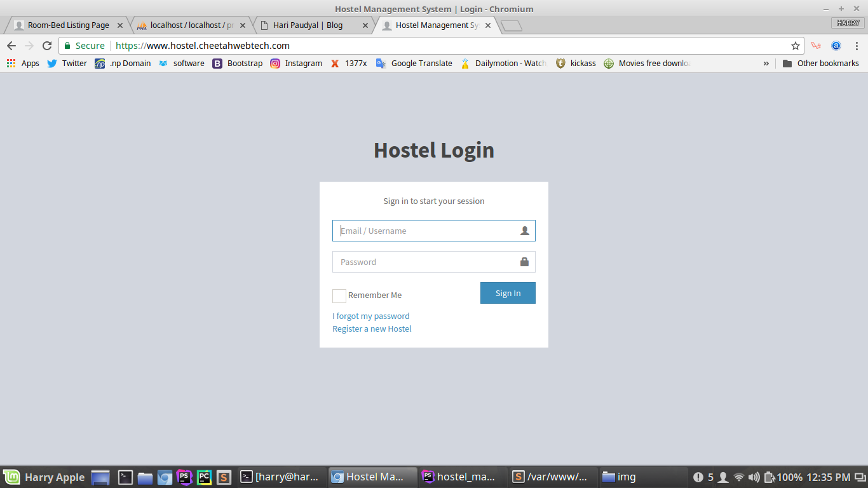Bookmark this page with the star icon
The height and width of the screenshot is (488, 868).
(795, 46)
